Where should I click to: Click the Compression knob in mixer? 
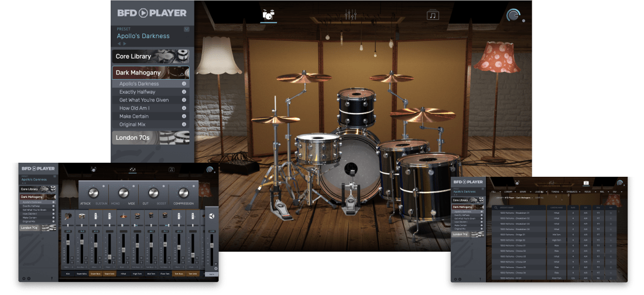(x=184, y=193)
